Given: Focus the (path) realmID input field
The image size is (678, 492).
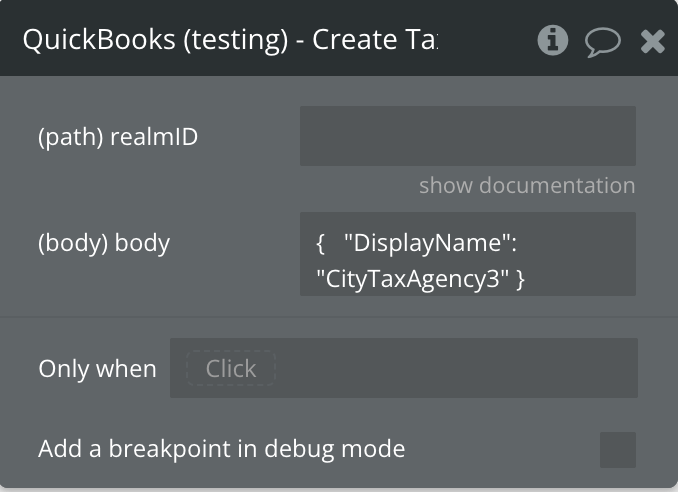Looking at the screenshot, I should click(x=467, y=136).
